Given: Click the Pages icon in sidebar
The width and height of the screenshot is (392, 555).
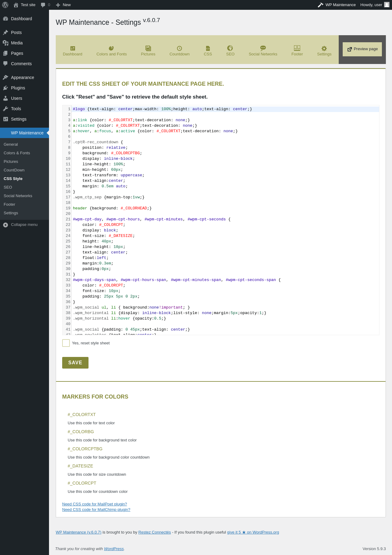Looking at the screenshot, I should [6, 53].
